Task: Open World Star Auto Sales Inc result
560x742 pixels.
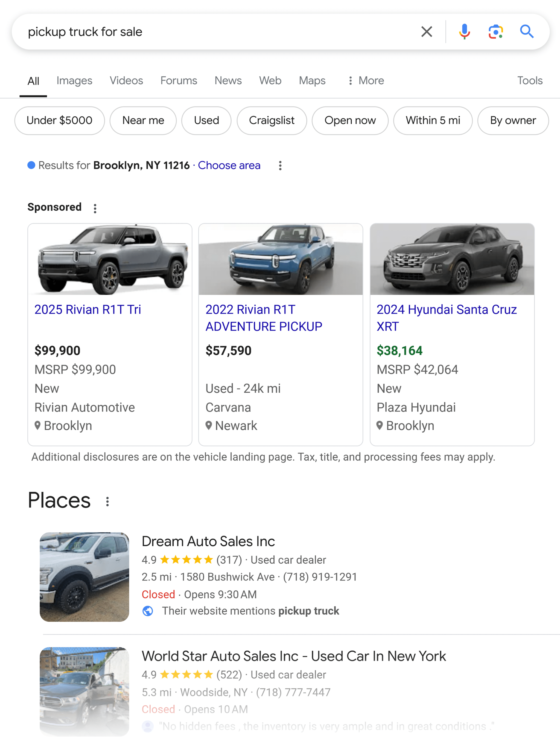Action: (x=294, y=656)
